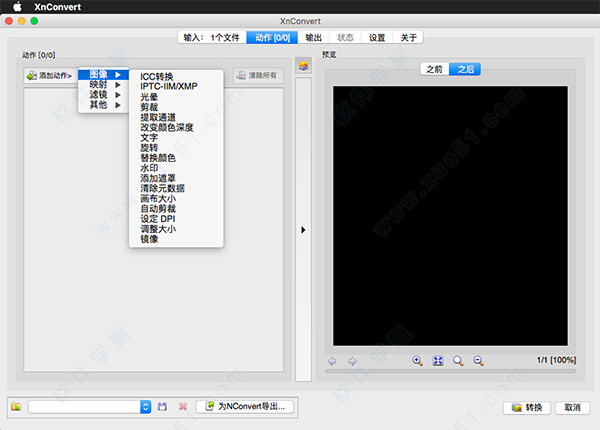The width and height of the screenshot is (600, 430).
Task: Click the preview zoom slider bar
Action: [x=450, y=371]
